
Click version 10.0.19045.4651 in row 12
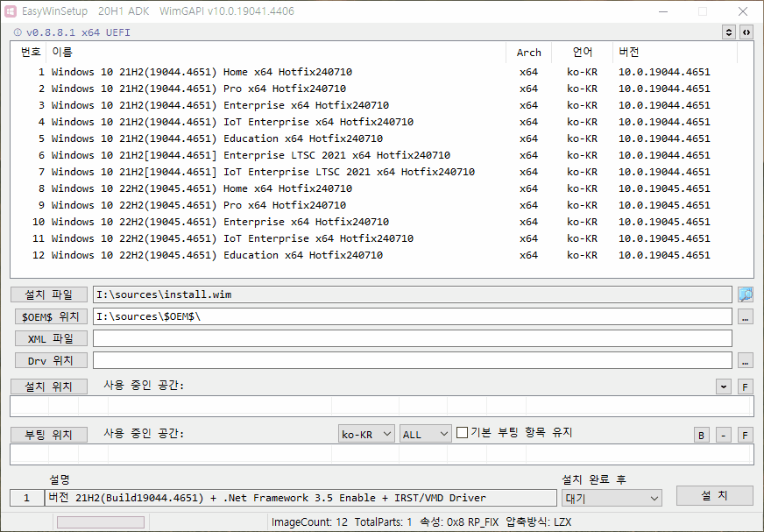pyautogui.click(x=664, y=255)
